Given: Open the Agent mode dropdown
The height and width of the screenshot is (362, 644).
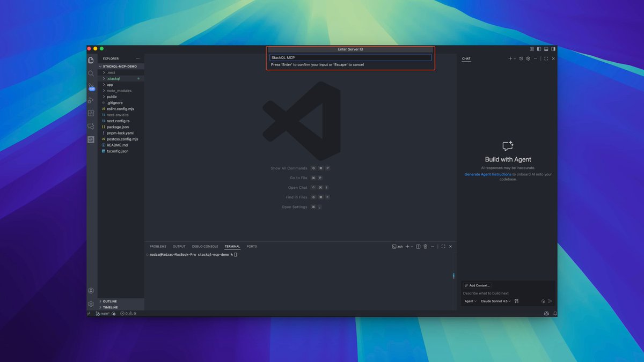Looking at the screenshot, I should pyautogui.click(x=470, y=301).
